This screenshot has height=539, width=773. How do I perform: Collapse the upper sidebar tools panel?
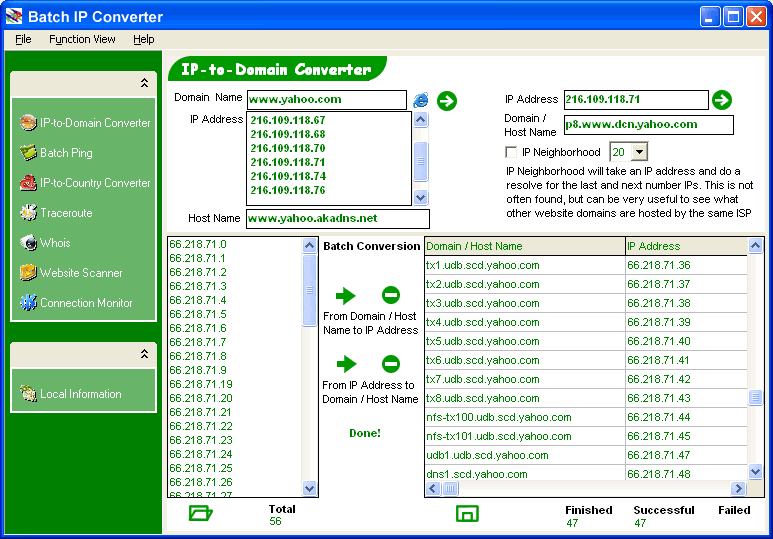pos(144,83)
